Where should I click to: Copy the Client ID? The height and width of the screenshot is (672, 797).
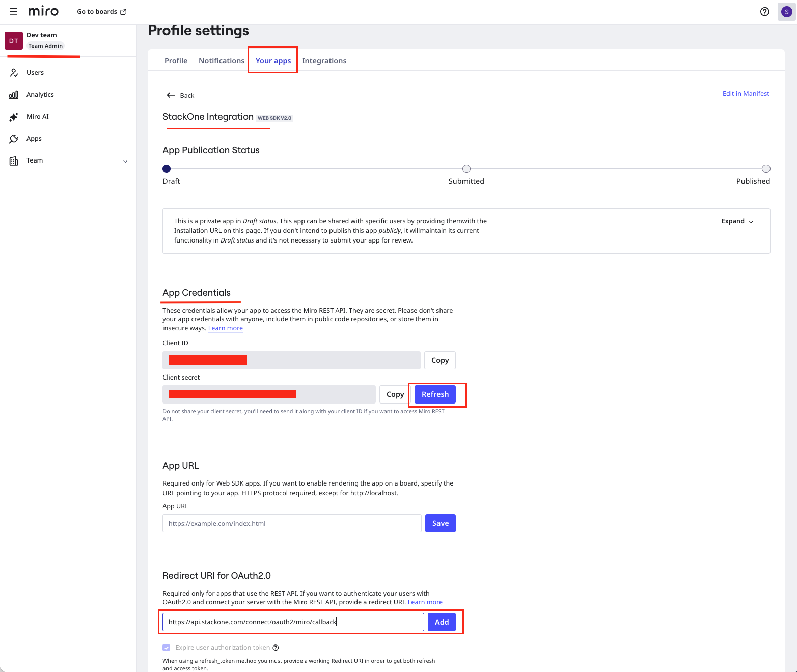440,360
